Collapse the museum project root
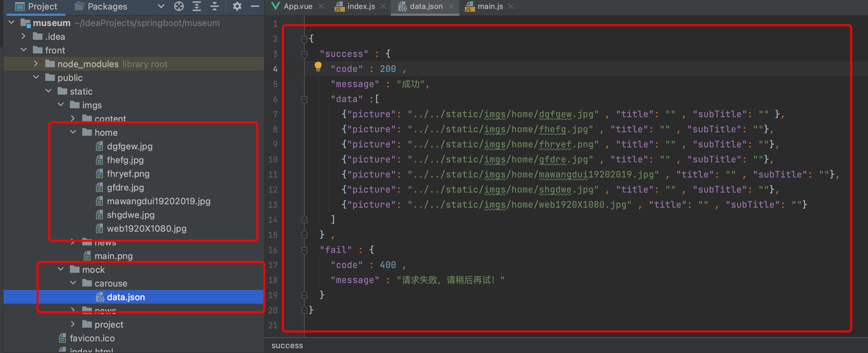The width and height of the screenshot is (868, 353). click(11, 23)
